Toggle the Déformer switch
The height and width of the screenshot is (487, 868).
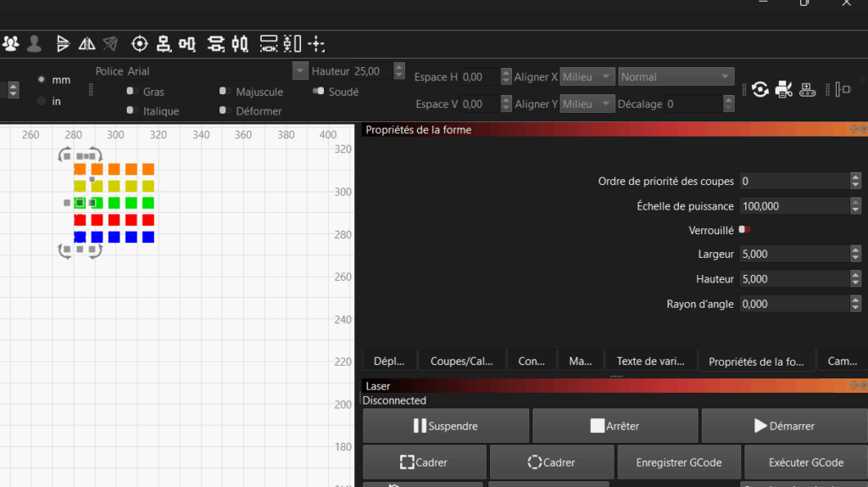[x=224, y=110]
